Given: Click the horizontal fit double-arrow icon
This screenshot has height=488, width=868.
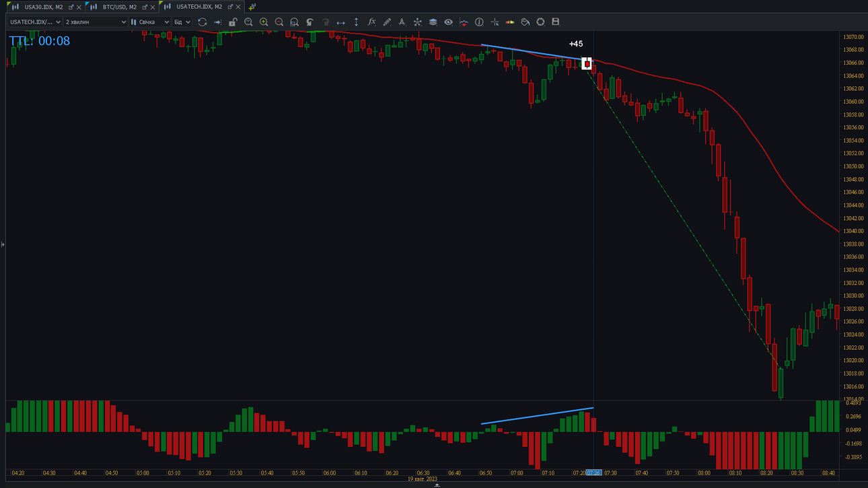Looking at the screenshot, I should [340, 22].
